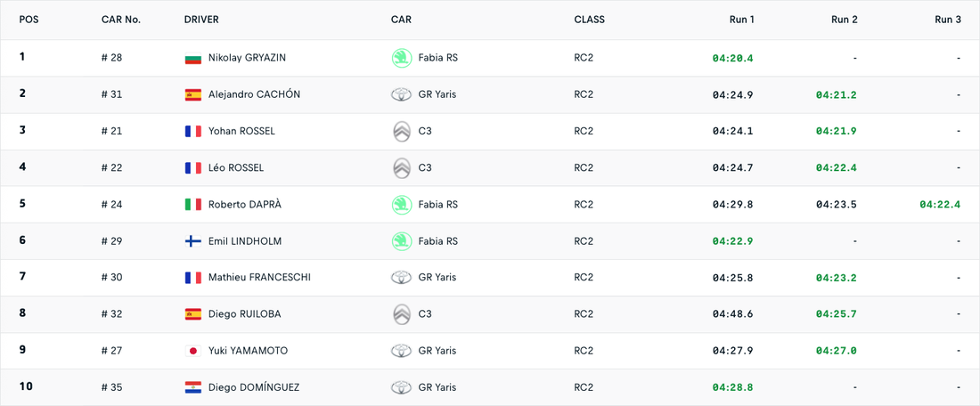Open driver name Léo ROSSEL
Screen dimensions: 980x406
[236, 167]
